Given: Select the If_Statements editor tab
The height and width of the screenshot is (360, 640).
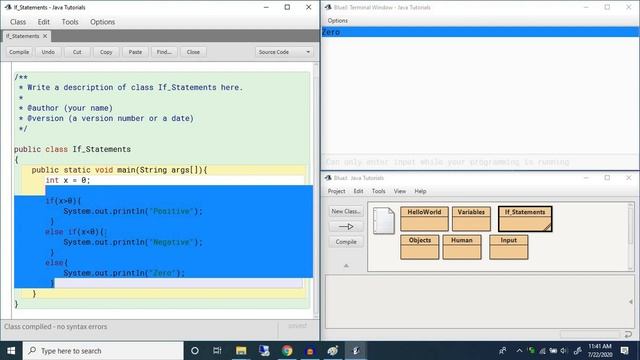Looking at the screenshot, I should tap(22, 36).
